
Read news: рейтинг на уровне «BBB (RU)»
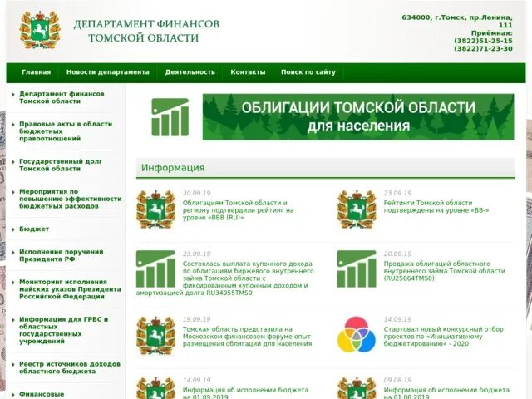click(239, 210)
